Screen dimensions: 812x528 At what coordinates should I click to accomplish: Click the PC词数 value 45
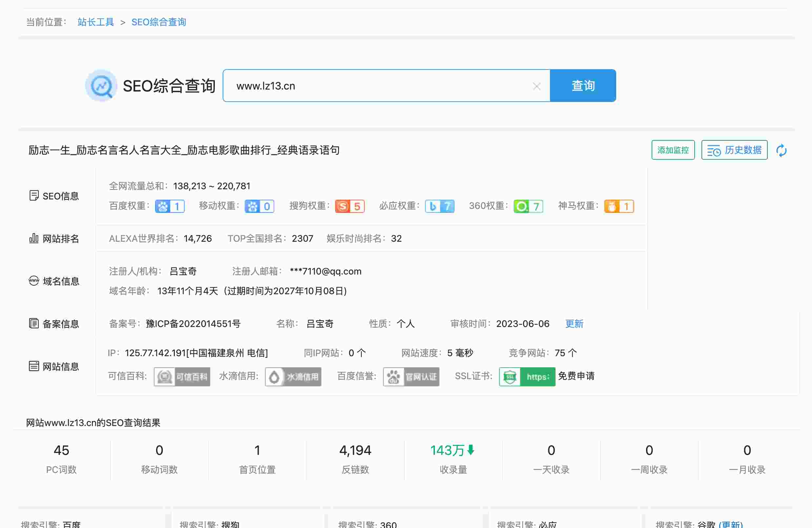(x=61, y=450)
